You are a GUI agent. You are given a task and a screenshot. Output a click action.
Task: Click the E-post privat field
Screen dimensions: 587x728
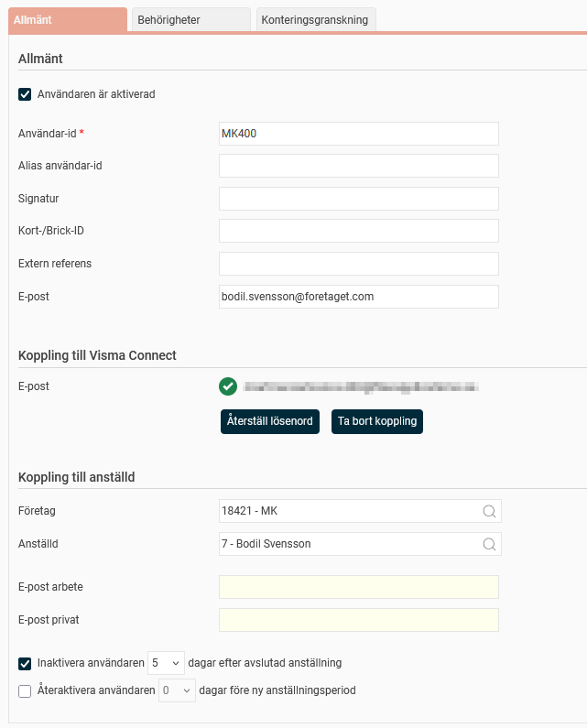click(358, 620)
